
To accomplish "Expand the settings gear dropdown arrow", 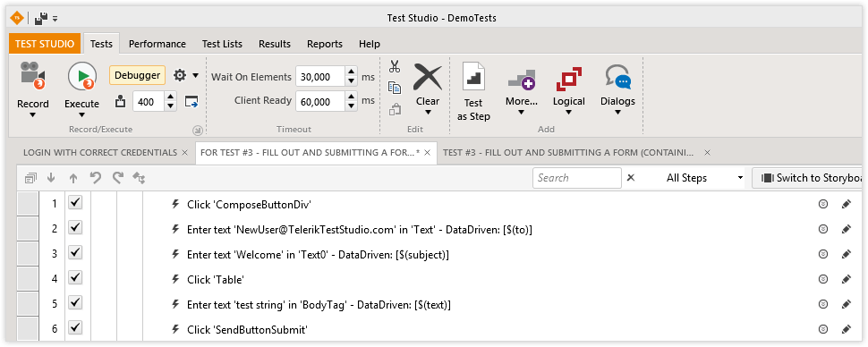I will [x=195, y=75].
